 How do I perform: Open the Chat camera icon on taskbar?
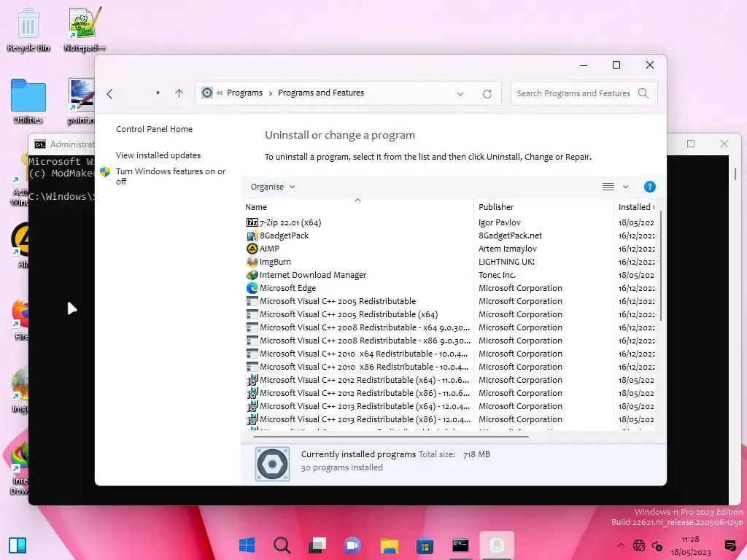click(353, 545)
